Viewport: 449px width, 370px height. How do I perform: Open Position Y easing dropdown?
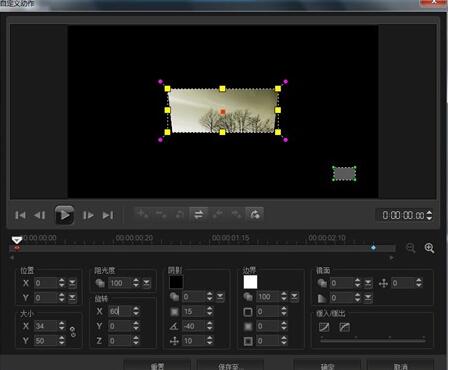pos(72,297)
